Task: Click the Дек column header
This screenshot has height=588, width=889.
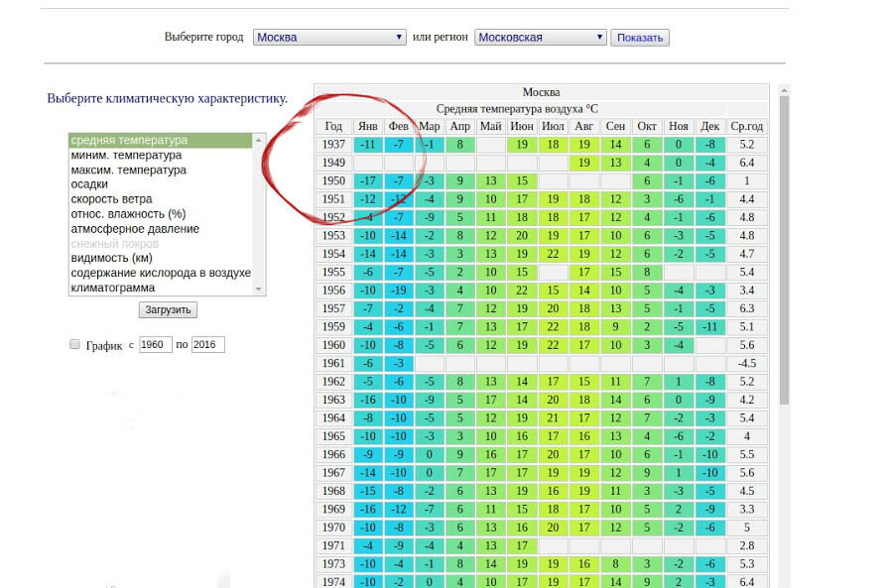Action: 709,126
